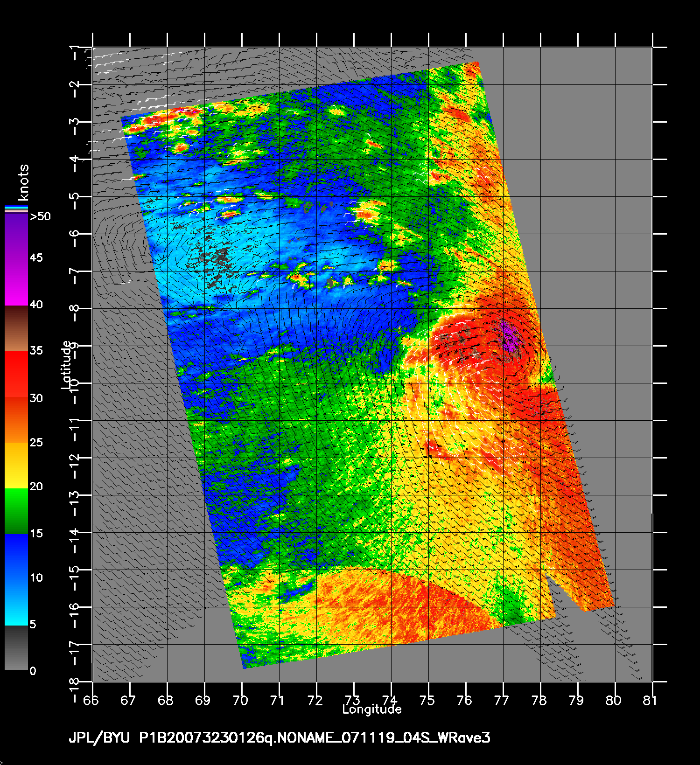Click the "72" longitude axis label
Viewport: 700px width, 765px height.
(315, 701)
